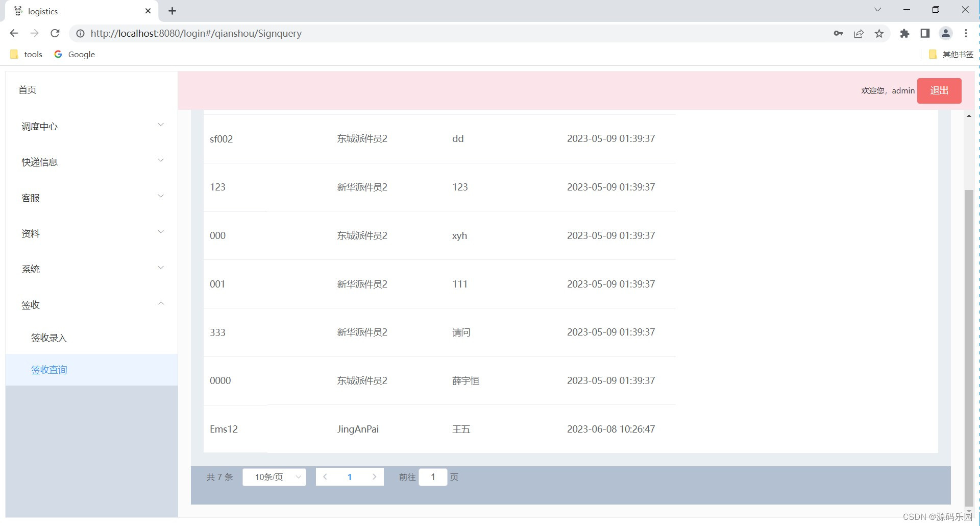The image size is (980, 526).
Task: Click order number 001 cell
Action: coord(217,284)
